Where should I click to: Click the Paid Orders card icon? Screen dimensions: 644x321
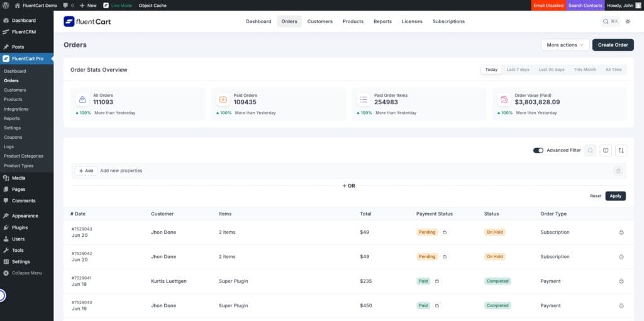tap(223, 99)
